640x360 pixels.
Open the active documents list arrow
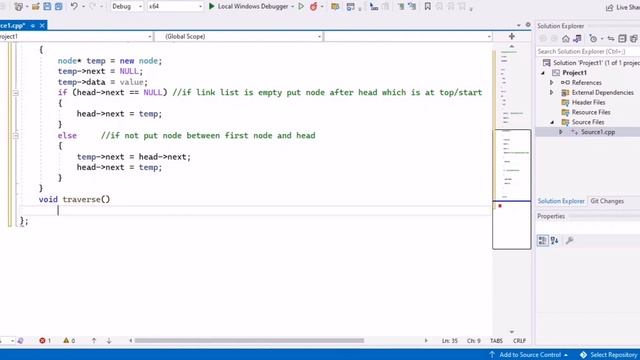pyautogui.click(x=518, y=25)
